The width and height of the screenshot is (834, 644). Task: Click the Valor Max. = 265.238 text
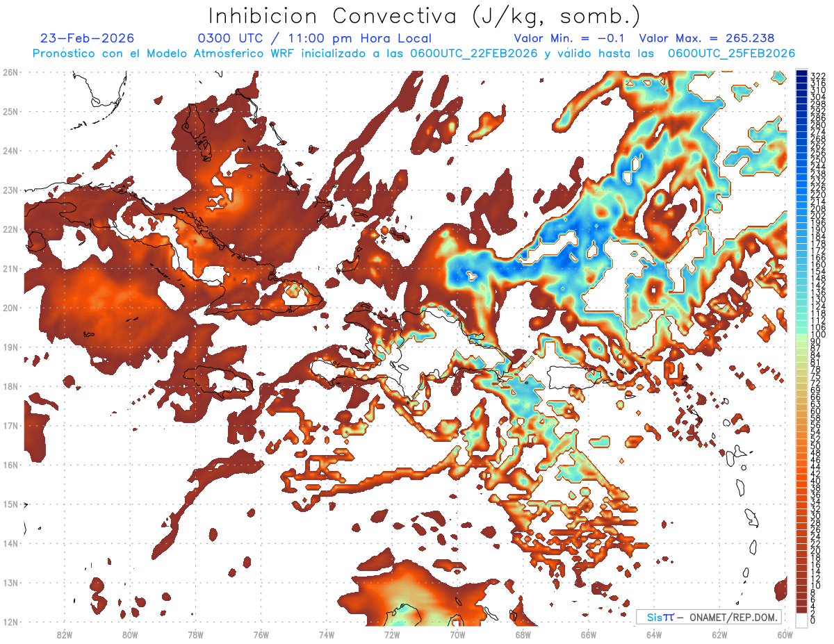click(706, 38)
